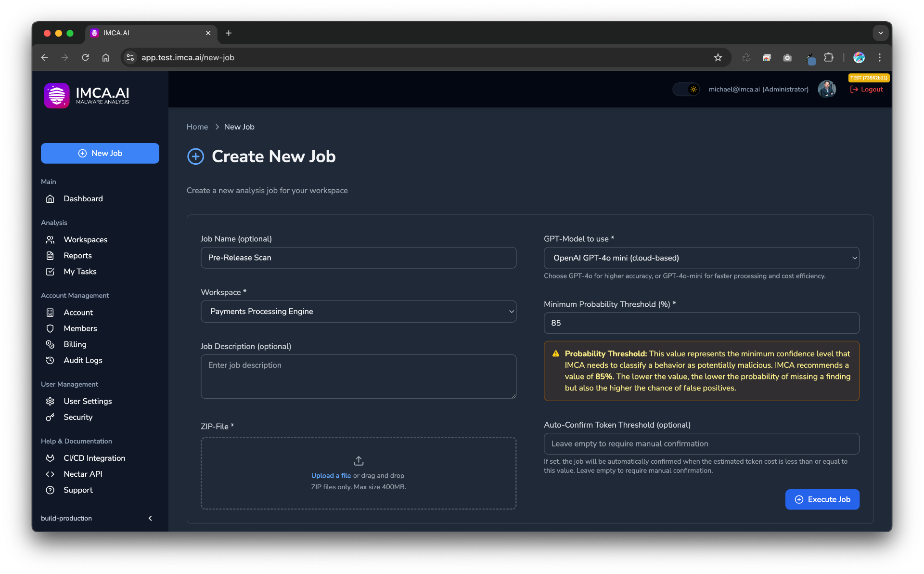This screenshot has width=924, height=574.
Task: Click the Execute Job button
Action: click(822, 500)
